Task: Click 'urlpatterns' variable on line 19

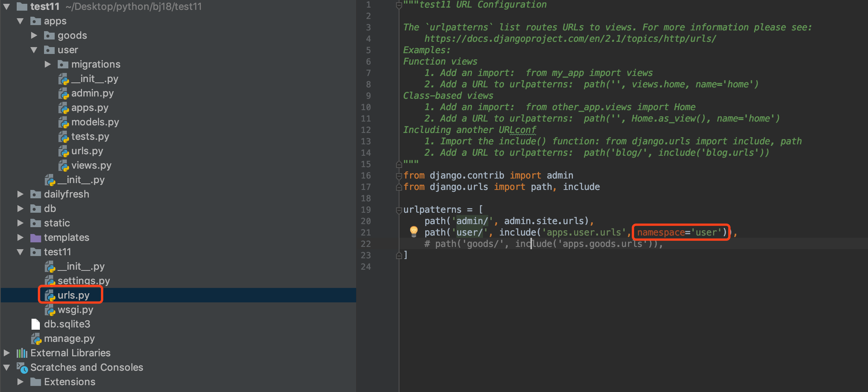Action: pyautogui.click(x=432, y=210)
